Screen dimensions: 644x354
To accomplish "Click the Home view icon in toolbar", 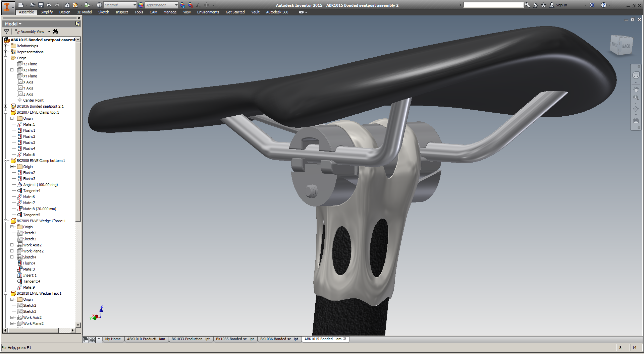I will point(67,5).
